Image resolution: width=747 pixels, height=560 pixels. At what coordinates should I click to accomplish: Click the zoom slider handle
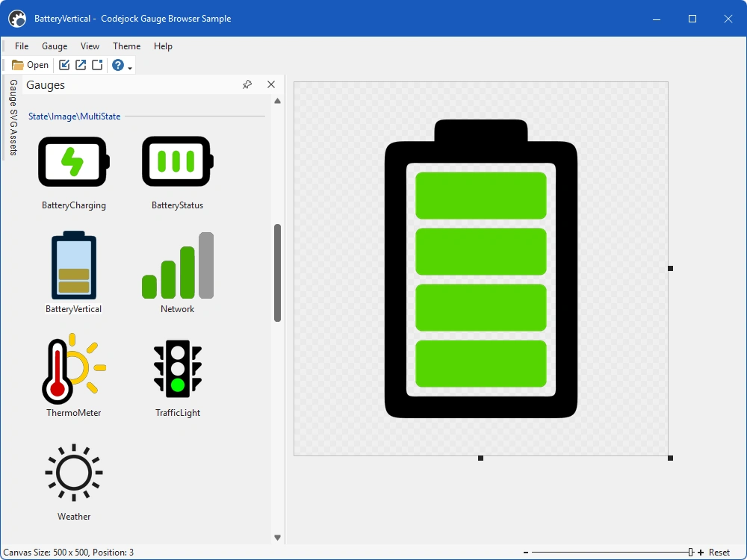point(691,553)
